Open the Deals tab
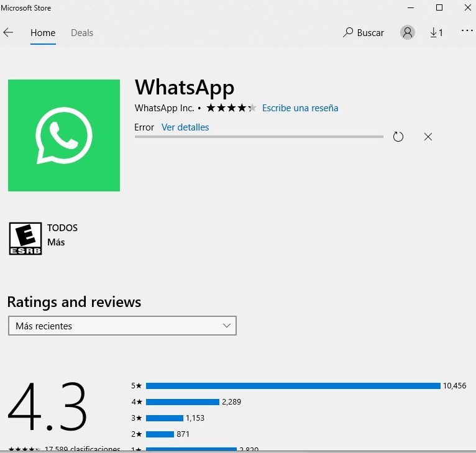 click(82, 33)
